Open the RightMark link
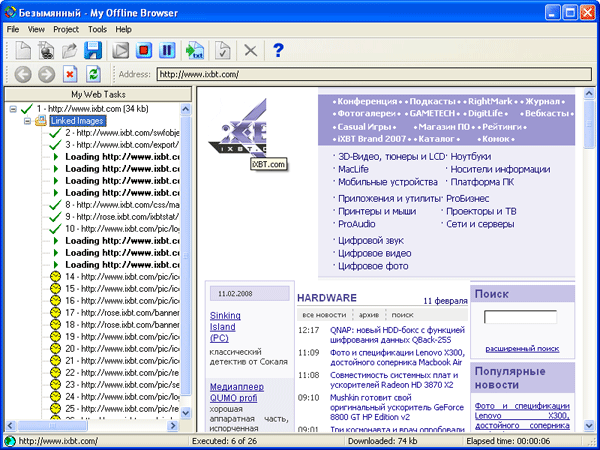Image resolution: width=600 pixels, height=450 pixels. click(490, 101)
